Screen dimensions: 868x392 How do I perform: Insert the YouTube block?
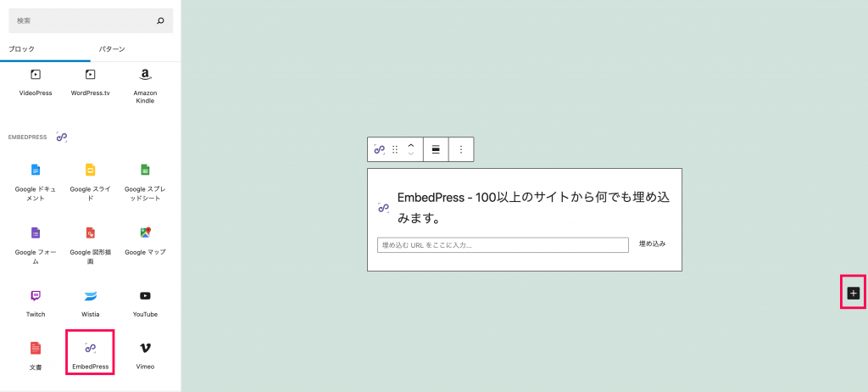point(145,303)
